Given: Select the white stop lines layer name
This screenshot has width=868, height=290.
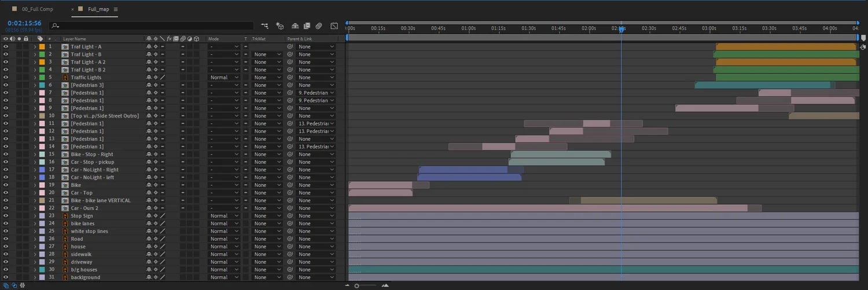Looking at the screenshot, I should tap(89, 232).
